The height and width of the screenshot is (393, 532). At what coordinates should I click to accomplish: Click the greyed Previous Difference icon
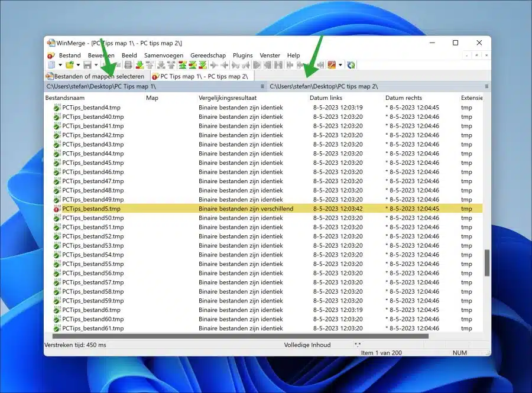point(150,65)
